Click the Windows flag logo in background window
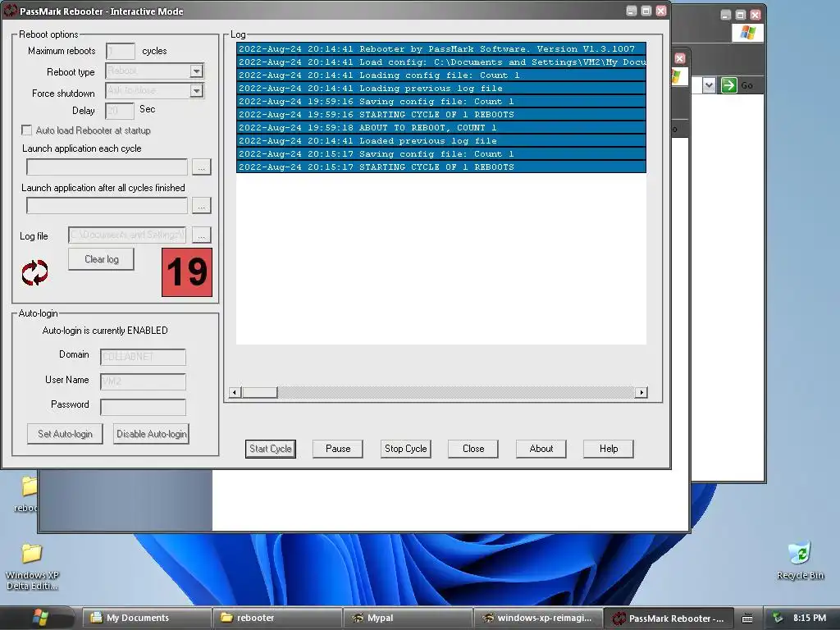840x630 pixels. point(747,33)
